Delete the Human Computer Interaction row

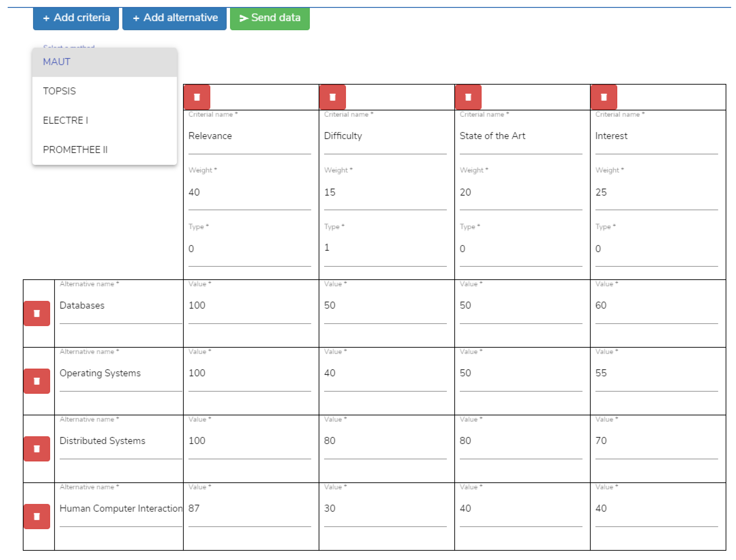point(37,516)
